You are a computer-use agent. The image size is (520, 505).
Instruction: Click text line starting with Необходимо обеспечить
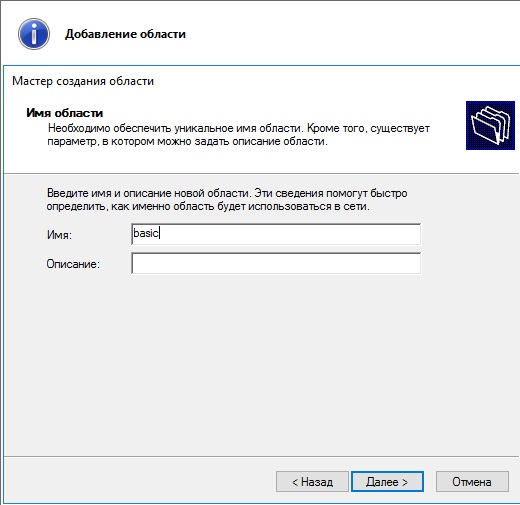pos(239,128)
